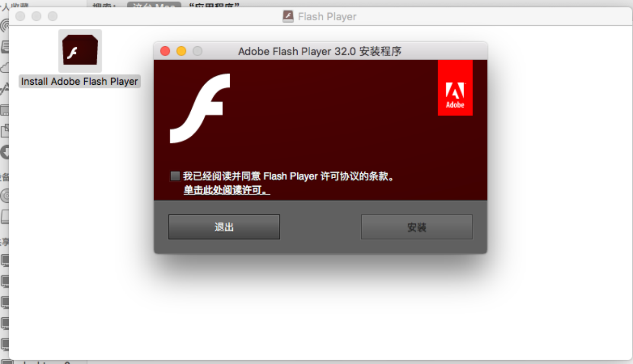The height and width of the screenshot is (364, 633).
Task: Minimize the background Flash Player Finder window
Action: (36, 16)
